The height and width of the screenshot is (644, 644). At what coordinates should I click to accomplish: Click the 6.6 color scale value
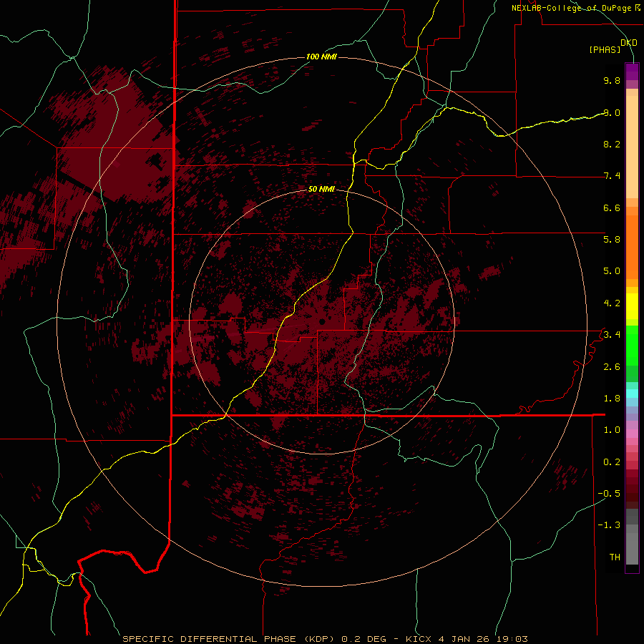(612, 208)
